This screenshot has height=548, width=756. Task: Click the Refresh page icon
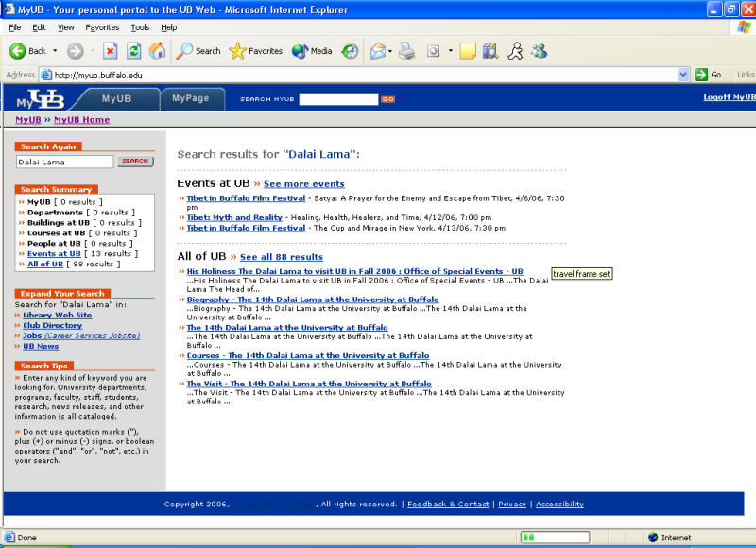133,51
